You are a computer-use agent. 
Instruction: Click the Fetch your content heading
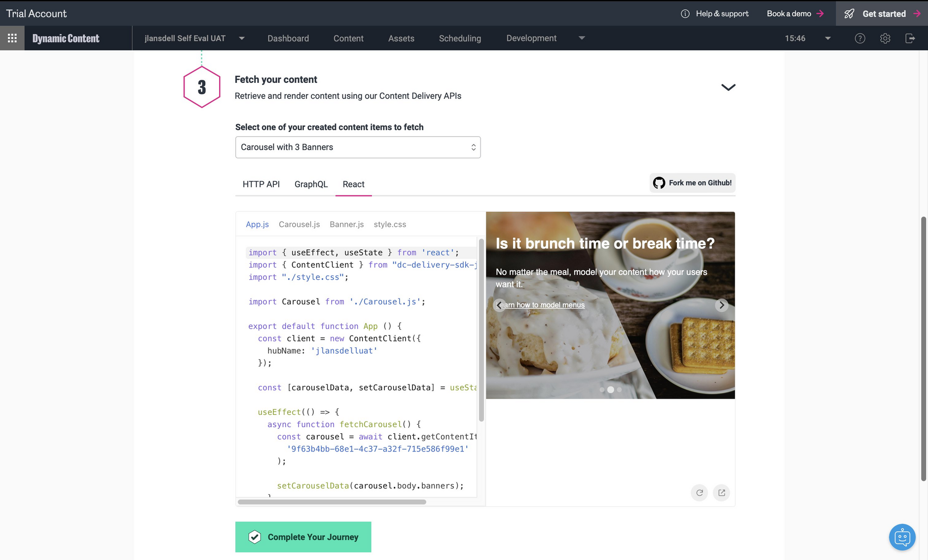(x=276, y=79)
